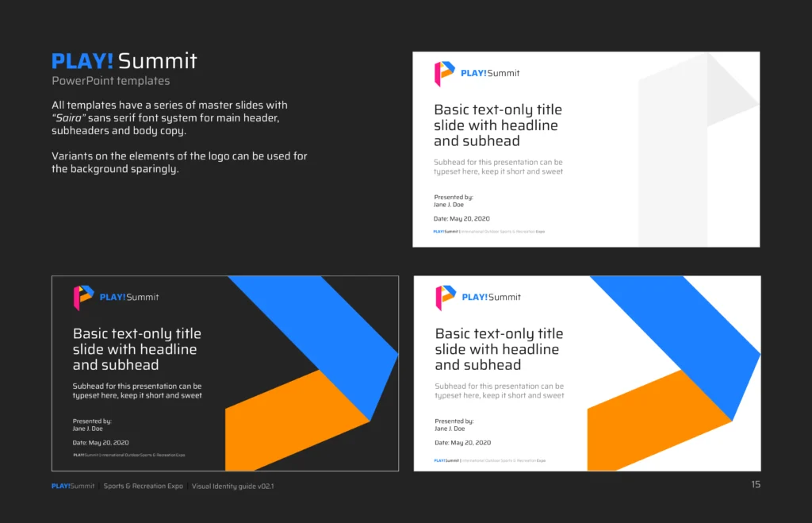
Task: Click "Jane J. Doe" in the bottom-right slide
Action: point(450,429)
